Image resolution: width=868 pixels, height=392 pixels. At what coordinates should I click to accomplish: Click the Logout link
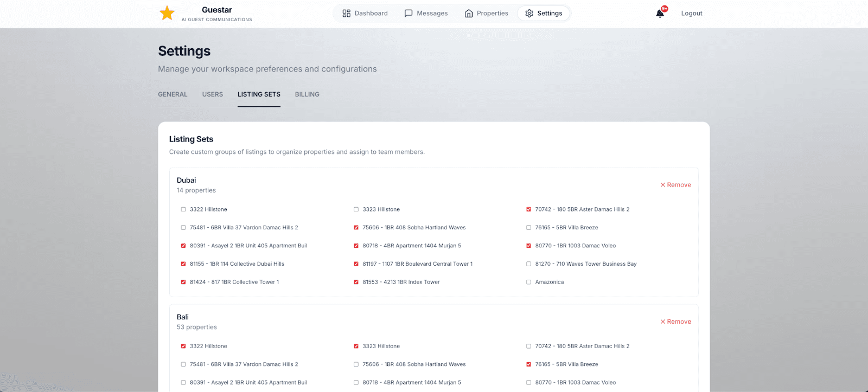click(692, 14)
